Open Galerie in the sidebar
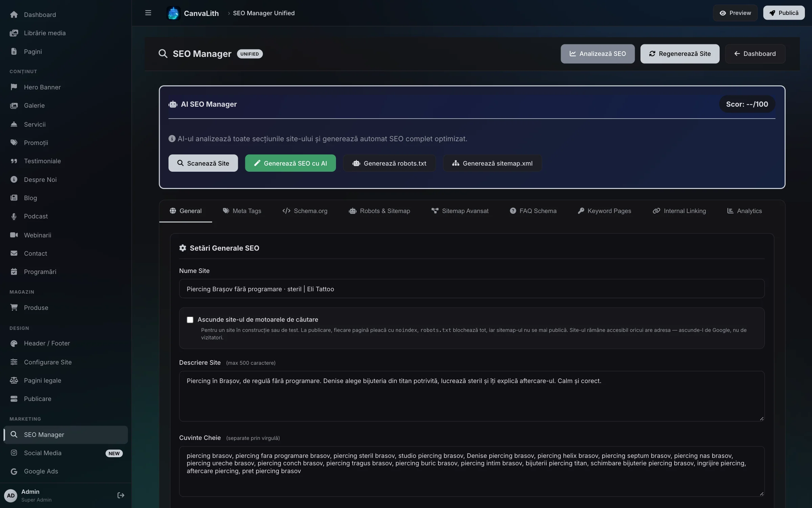The image size is (812, 508). tap(66, 105)
